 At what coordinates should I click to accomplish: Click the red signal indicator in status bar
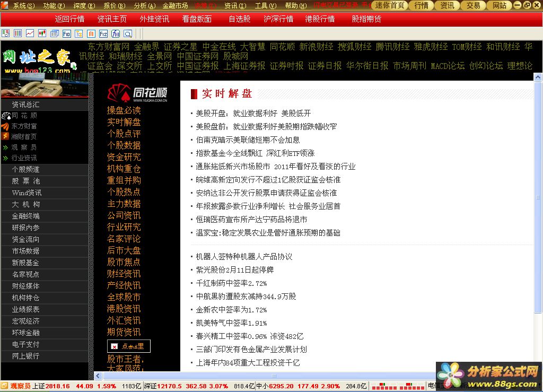398,386
